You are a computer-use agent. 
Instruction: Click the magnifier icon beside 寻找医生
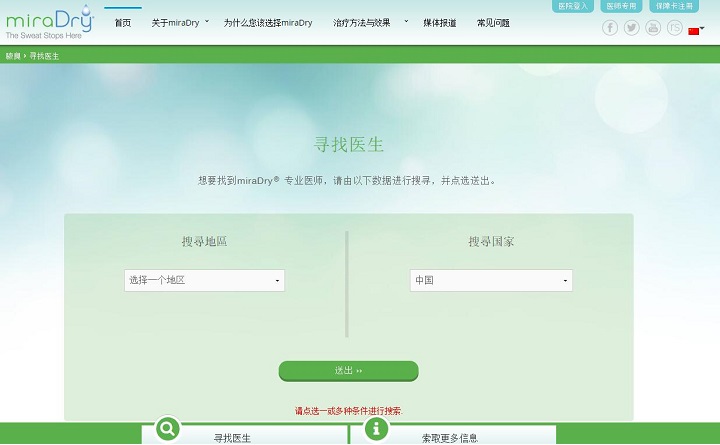tap(168, 429)
